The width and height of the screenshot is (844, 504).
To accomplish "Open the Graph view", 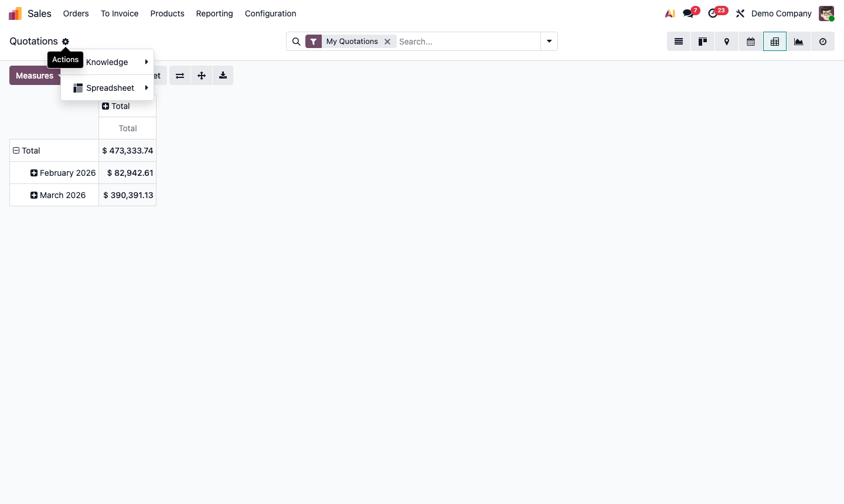I will pos(798,42).
